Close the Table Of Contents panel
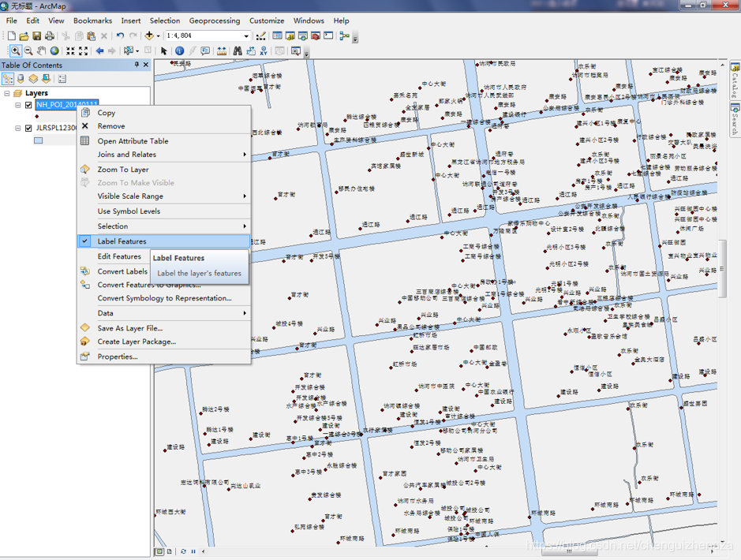The height and width of the screenshot is (560, 741). 145,65
